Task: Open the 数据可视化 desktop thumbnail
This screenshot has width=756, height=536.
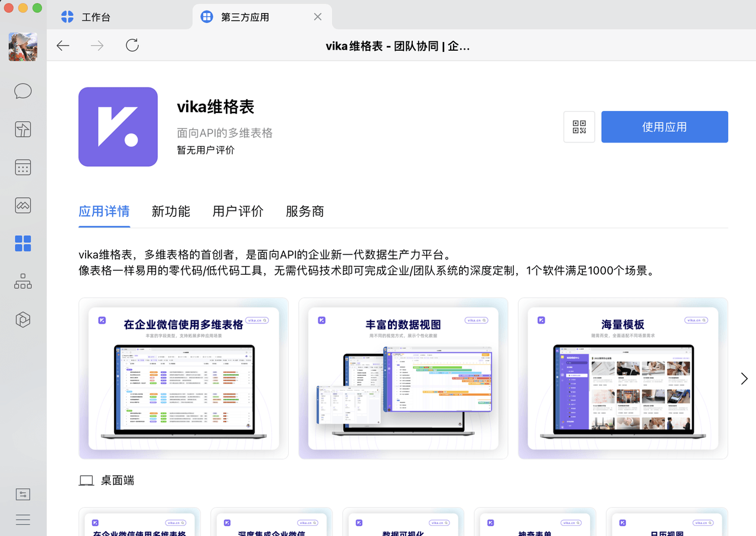Action: point(402,522)
